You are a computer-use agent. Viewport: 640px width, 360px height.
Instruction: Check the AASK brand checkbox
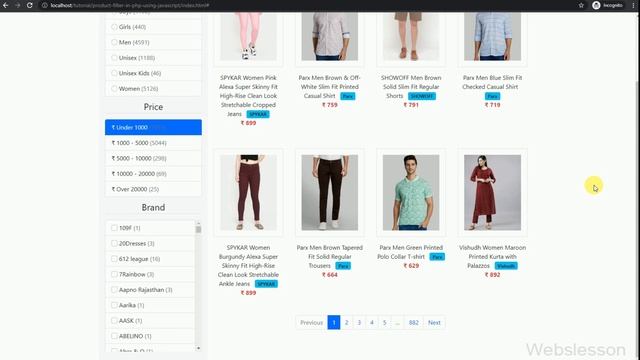point(114,321)
